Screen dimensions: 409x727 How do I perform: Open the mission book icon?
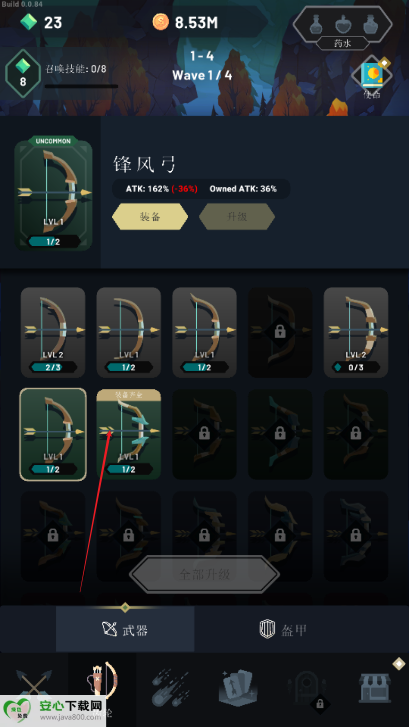click(x=372, y=77)
